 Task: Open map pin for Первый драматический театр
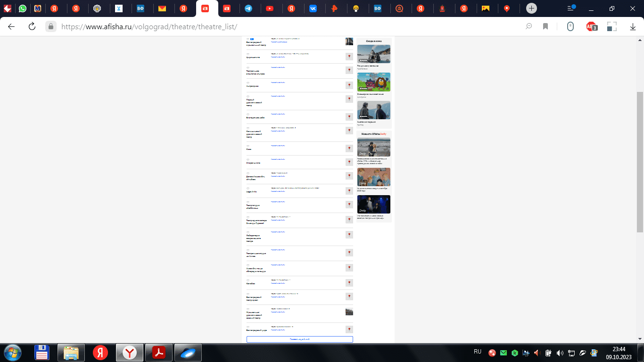(349, 99)
